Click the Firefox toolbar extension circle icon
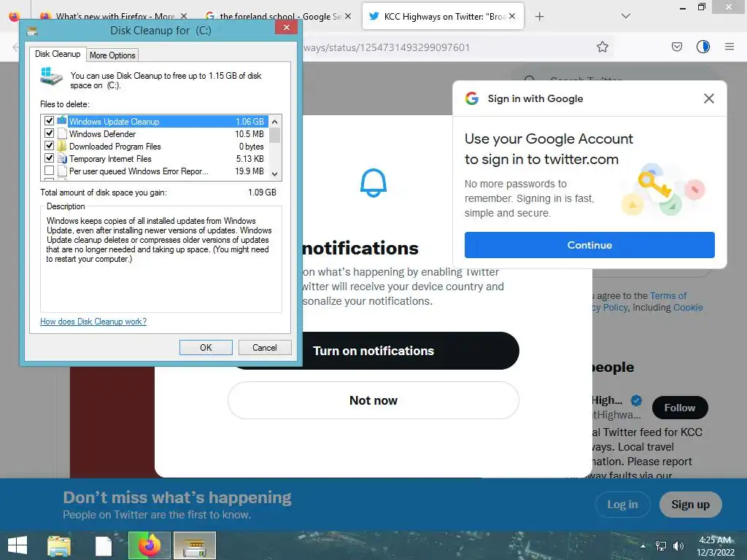Viewport: 747px width, 560px height. coord(703,47)
